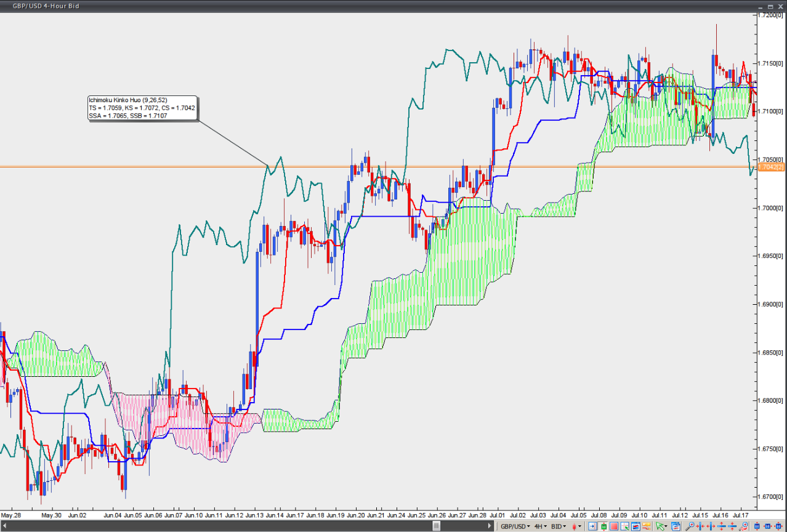Click the 1.6950 price axis label

pos(769,256)
